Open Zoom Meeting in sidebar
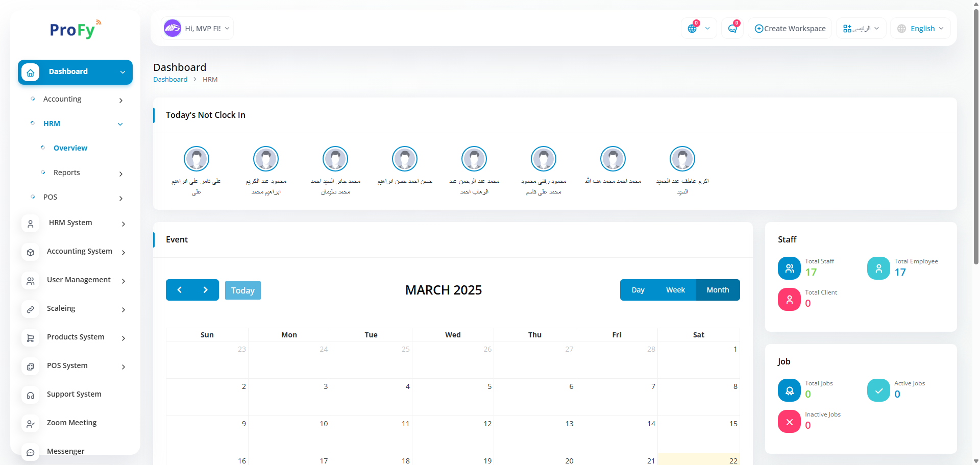This screenshot has height=465, width=980. coord(71,423)
